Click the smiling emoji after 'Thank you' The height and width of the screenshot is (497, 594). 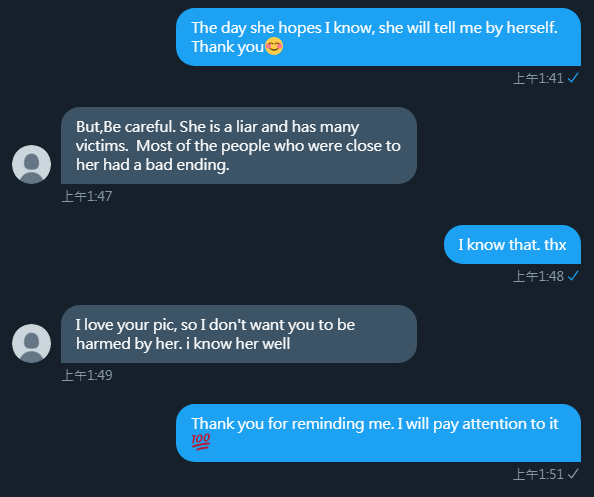point(274,47)
